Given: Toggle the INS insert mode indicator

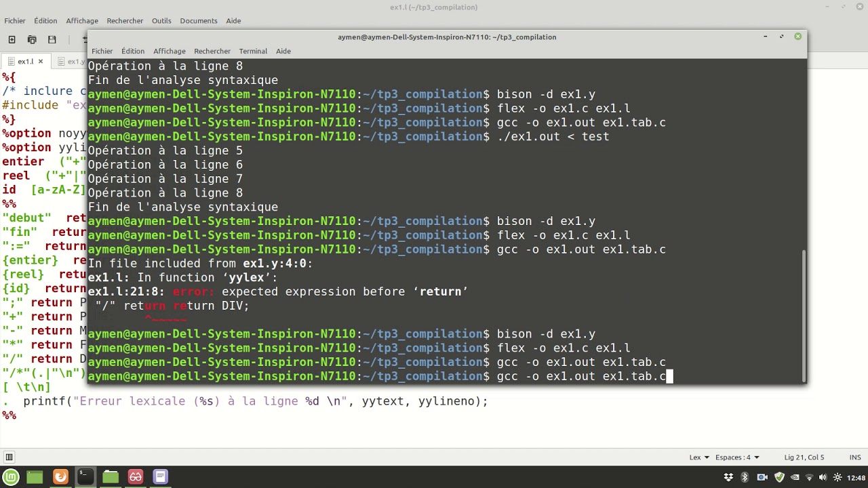Looking at the screenshot, I should tap(855, 457).
